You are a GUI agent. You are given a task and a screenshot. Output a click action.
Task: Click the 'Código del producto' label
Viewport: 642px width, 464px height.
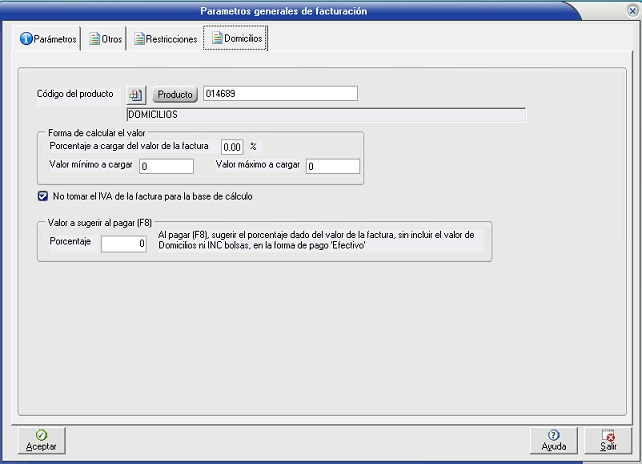coord(75,94)
